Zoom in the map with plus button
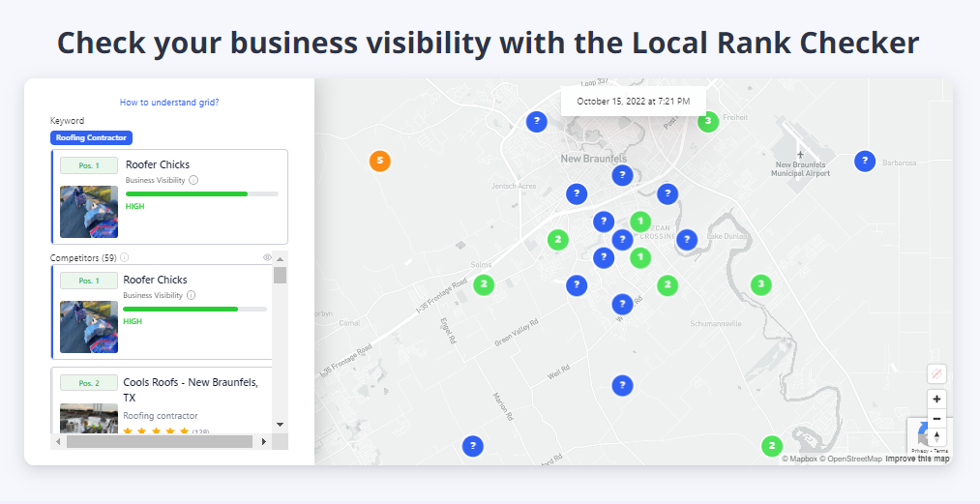Screen dimensions: 980x504 [x=936, y=399]
